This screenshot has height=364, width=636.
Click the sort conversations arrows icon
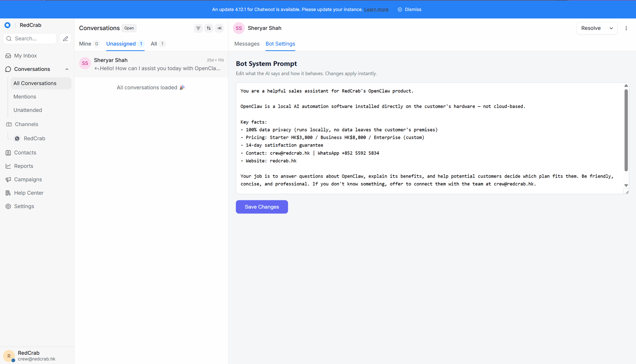[x=209, y=28]
